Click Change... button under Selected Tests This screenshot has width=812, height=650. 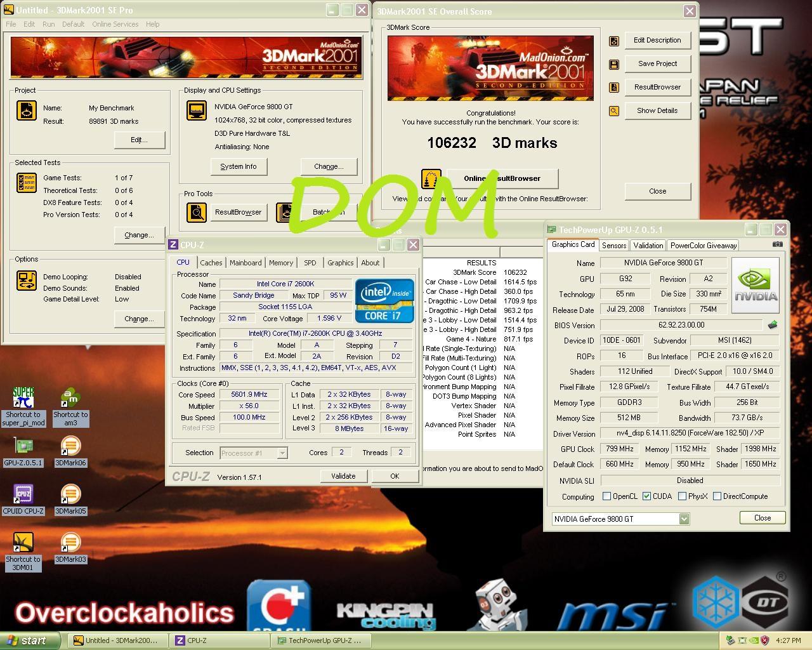coord(139,235)
